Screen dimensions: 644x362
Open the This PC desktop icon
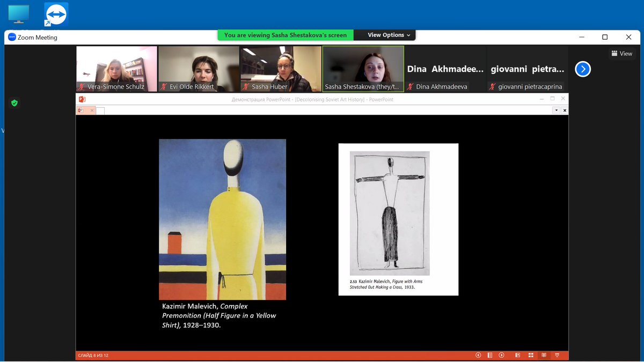[x=19, y=14]
